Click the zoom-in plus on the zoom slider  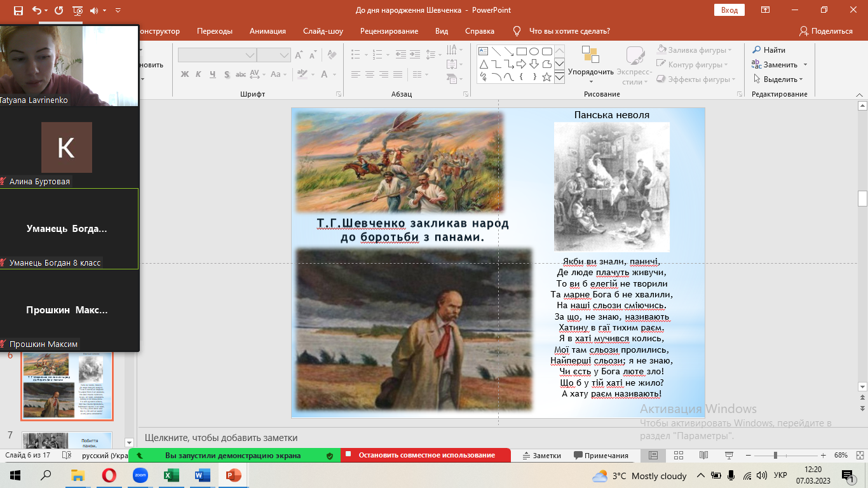pyautogui.click(x=824, y=456)
